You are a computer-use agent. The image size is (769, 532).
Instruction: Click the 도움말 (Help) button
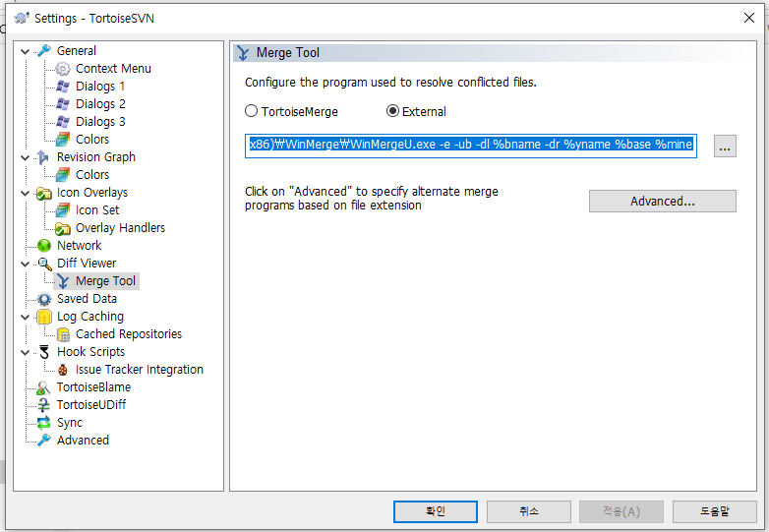point(715,511)
